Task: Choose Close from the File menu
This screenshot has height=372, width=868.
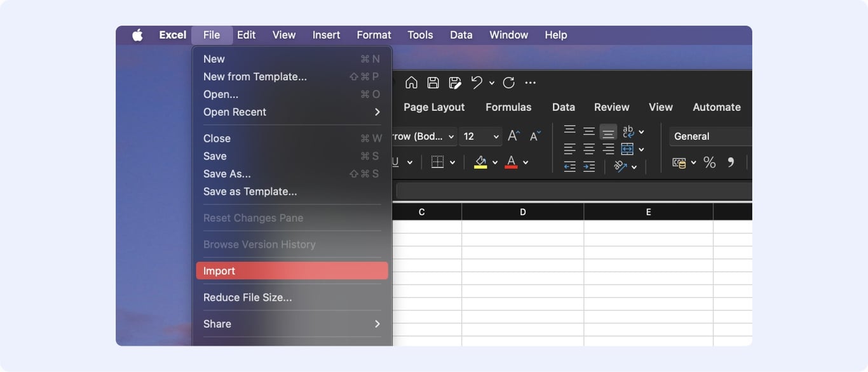Action: tap(292, 138)
